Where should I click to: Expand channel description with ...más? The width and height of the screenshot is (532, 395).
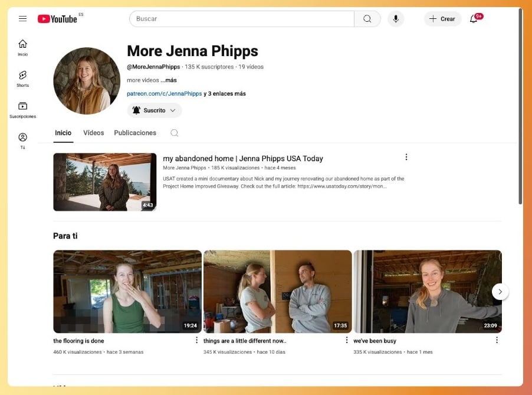tap(170, 80)
